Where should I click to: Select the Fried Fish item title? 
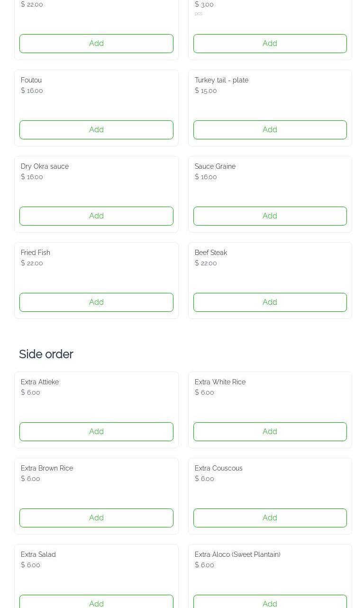pyautogui.click(x=36, y=253)
